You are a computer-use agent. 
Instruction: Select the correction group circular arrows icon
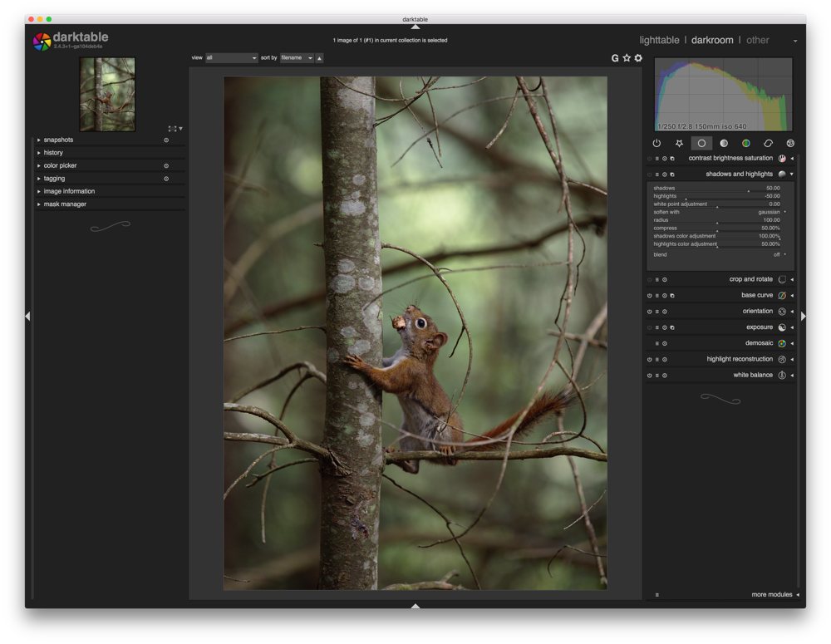coord(768,143)
